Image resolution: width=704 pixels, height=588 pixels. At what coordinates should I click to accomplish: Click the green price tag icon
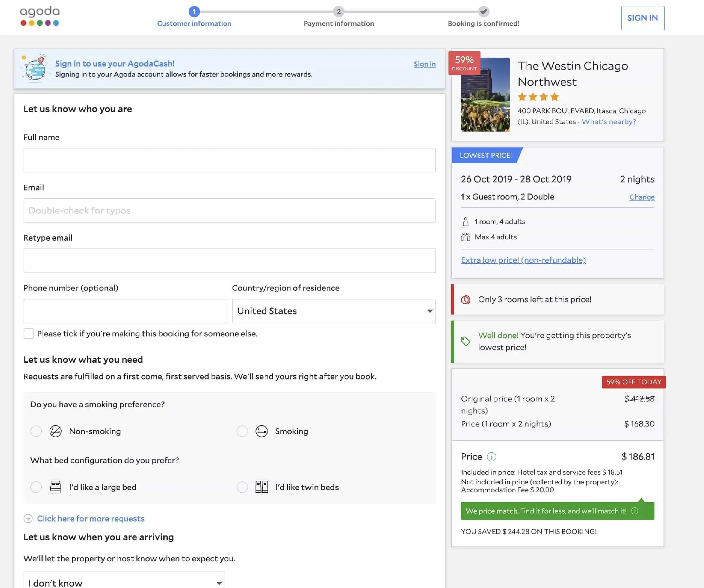(465, 341)
